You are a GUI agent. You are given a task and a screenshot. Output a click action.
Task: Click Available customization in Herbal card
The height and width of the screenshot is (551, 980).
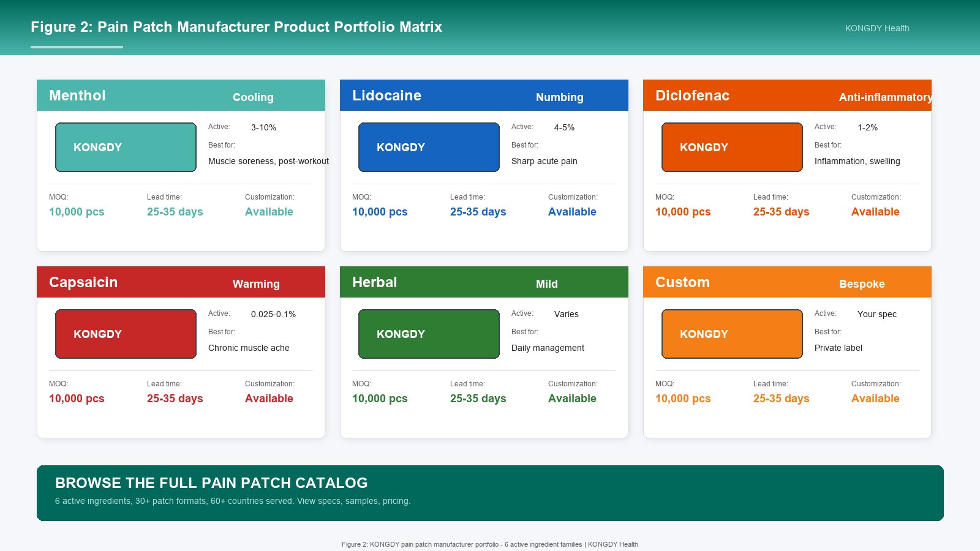[572, 399]
